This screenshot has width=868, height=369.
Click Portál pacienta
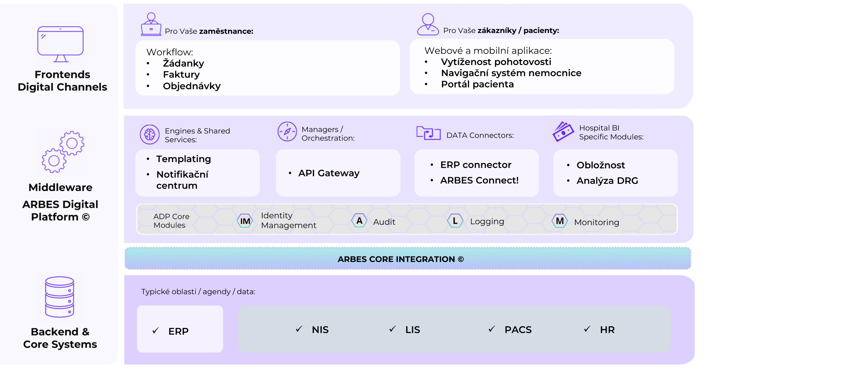coord(477,84)
